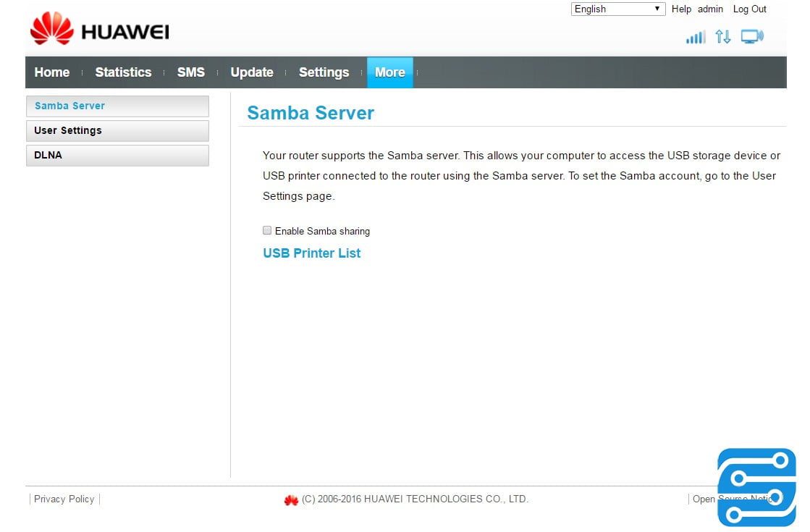The width and height of the screenshot is (810, 532).
Task: Navigate to the Settings tab
Action: 324,72
